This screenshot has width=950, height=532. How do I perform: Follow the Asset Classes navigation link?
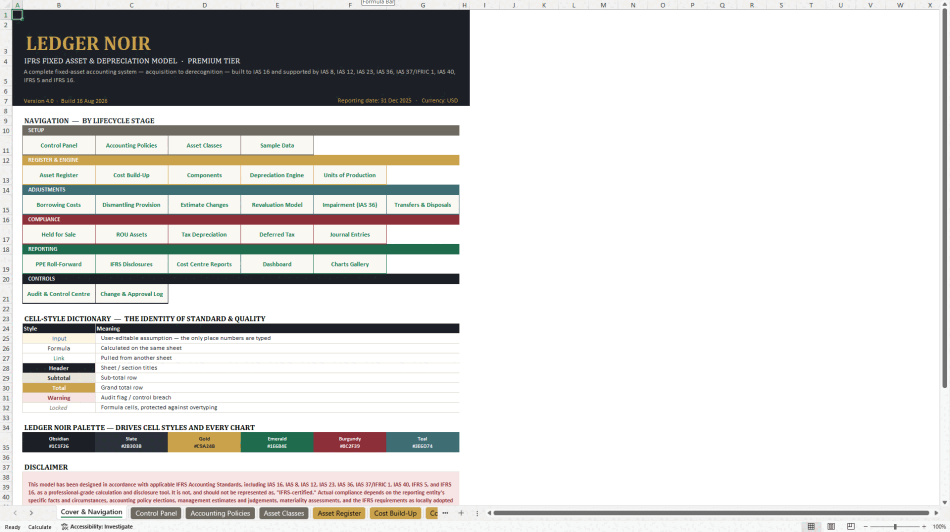[x=204, y=145]
